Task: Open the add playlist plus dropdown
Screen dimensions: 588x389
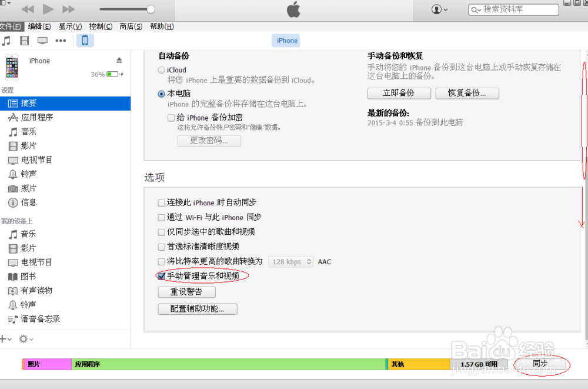Action: point(6,339)
